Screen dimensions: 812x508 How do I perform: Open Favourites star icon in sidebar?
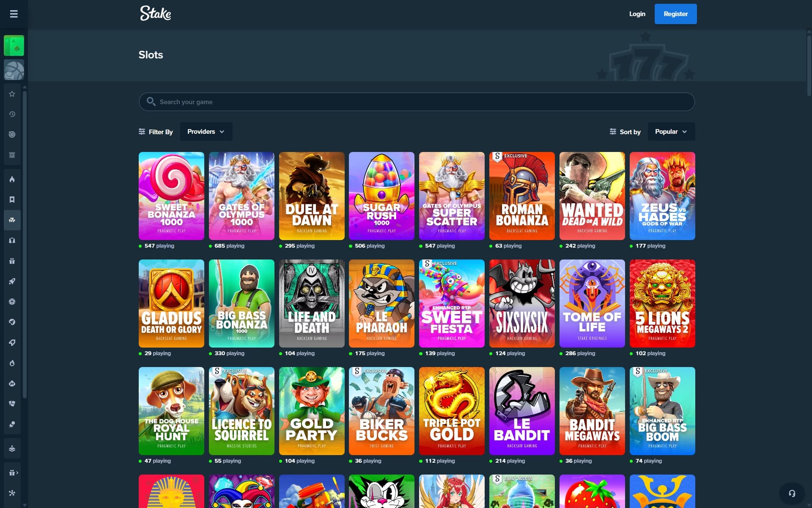pyautogui.click(x=12, y=94)
